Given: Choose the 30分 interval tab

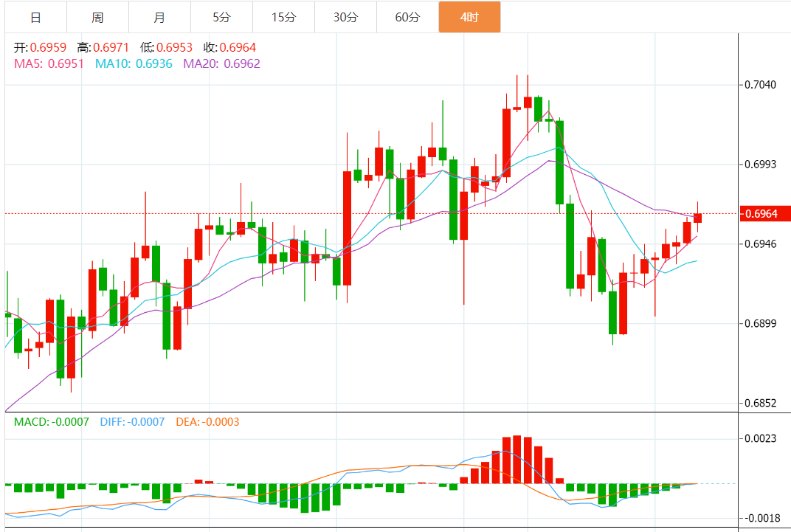Looking at the screenshot, I should click(x=345, y=17).
